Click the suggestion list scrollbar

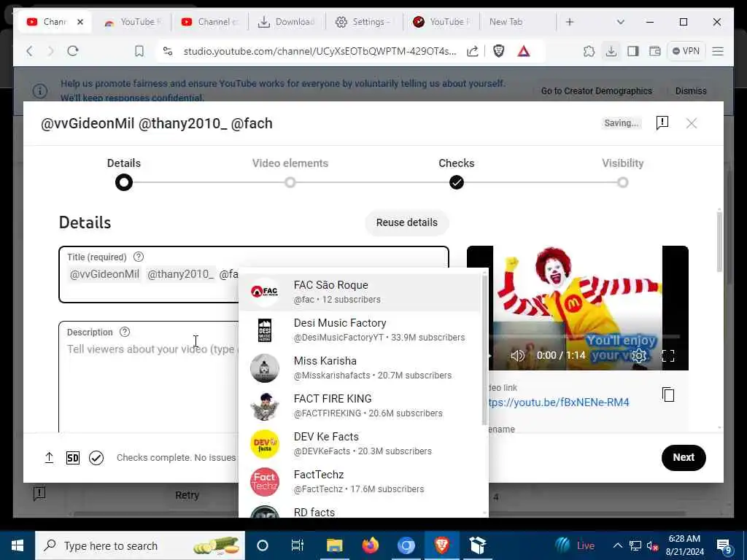[x=485, y=350]
